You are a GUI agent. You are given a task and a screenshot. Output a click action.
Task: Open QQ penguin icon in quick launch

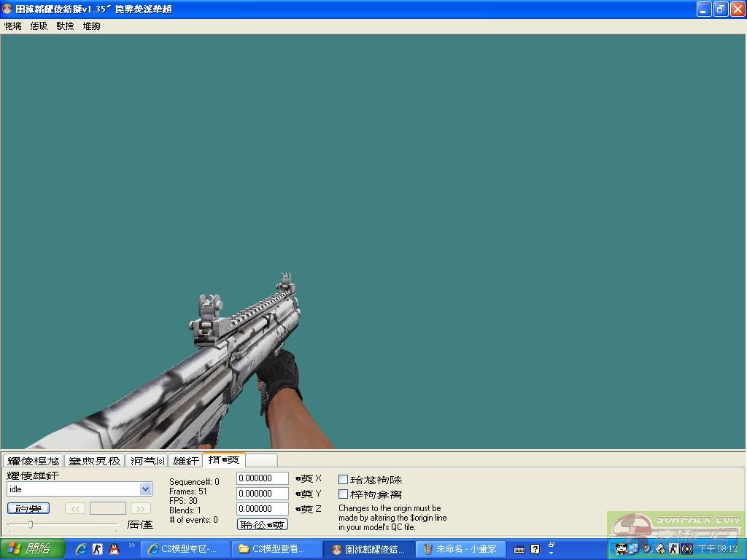pos(114,549)
